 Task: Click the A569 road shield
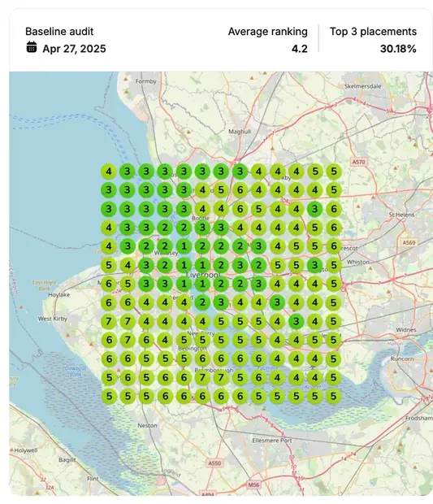click(x=409, y=242)
